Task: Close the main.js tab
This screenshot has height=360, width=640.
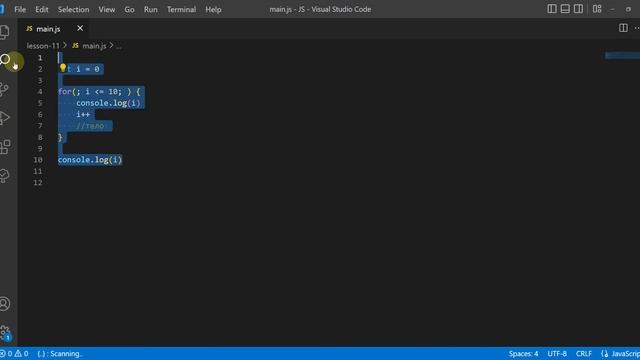Action: pyautogui.click(x=80, y=28)
